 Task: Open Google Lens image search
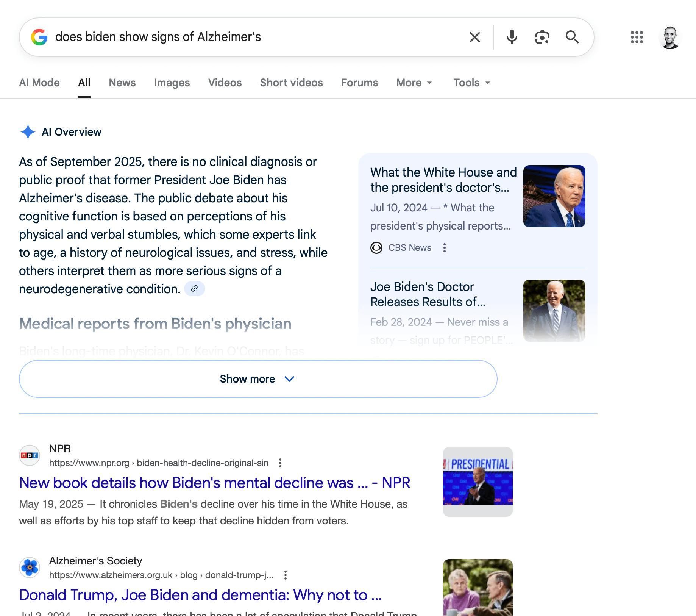[542, 37]
